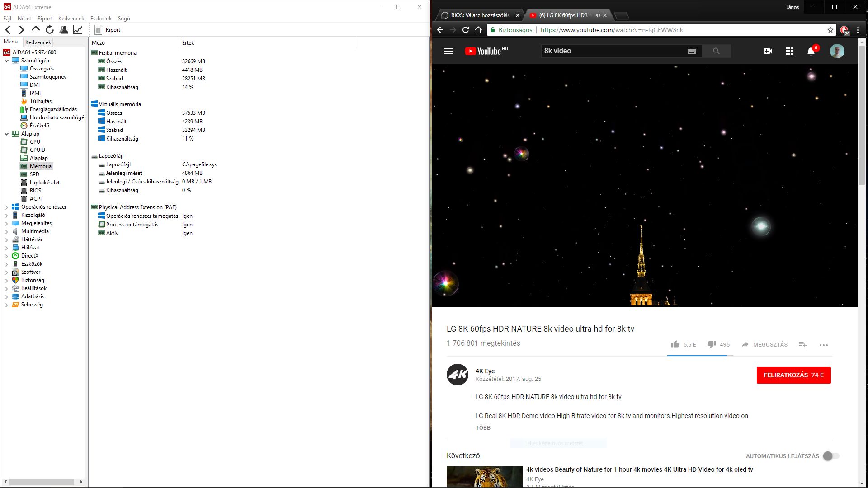This screenshot has width=868, height=488.
Task: Open the next 4k videos Beauty of Nature title
Action: point(640,469)
